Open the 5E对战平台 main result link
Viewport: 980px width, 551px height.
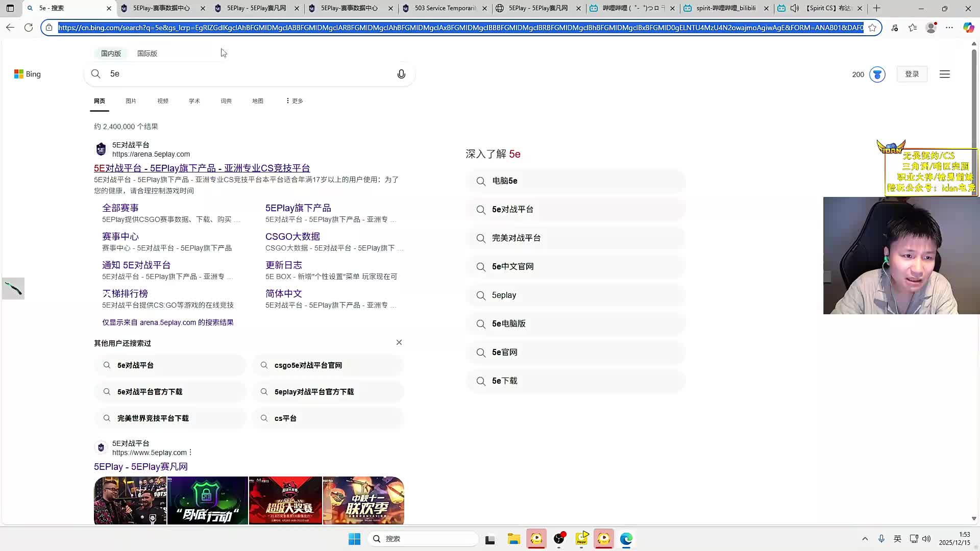point(202,168)
